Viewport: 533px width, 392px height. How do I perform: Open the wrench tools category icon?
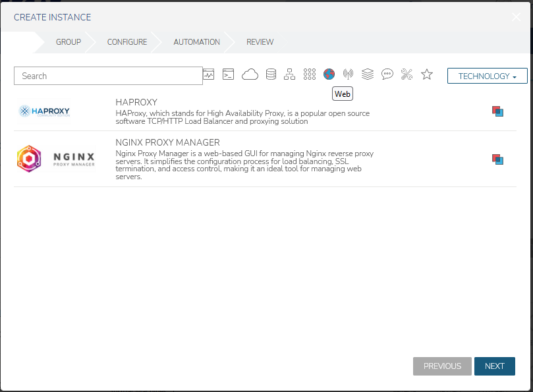[x=407, y=75]
